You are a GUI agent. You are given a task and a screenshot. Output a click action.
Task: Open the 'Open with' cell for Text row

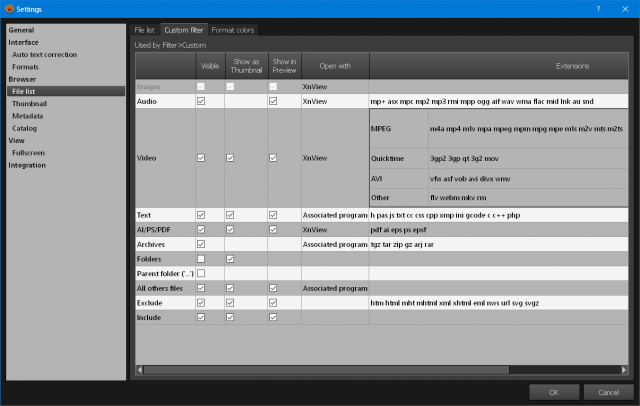coord(335,215)
